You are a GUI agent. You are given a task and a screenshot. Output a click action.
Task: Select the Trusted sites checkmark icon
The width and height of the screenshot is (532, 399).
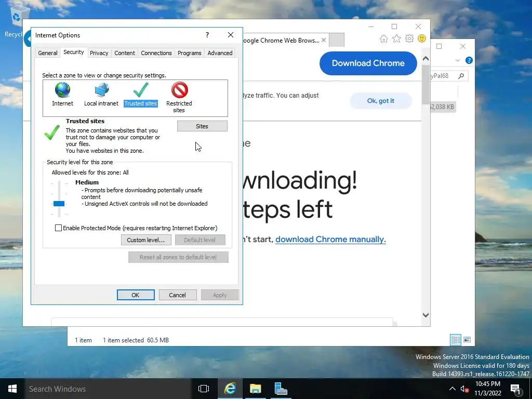pyautogui.click(x=140, y=90)
